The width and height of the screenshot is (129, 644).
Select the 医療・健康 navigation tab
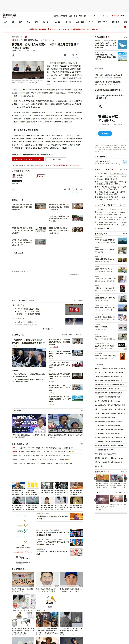coord(115,22)
